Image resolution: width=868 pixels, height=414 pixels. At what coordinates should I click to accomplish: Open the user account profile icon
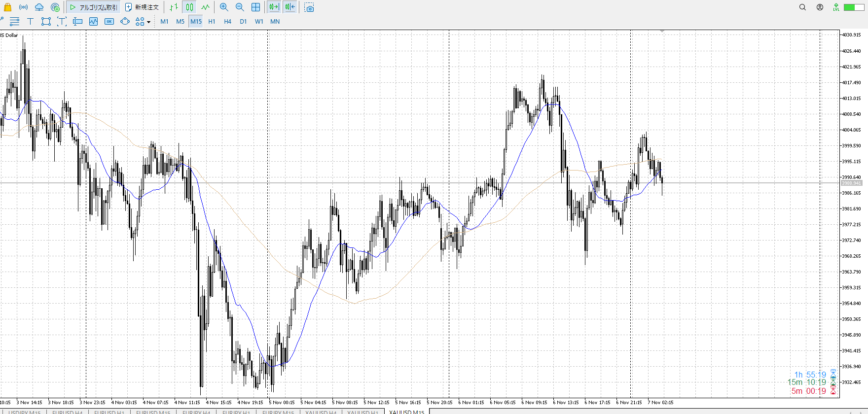click(820, 7)
